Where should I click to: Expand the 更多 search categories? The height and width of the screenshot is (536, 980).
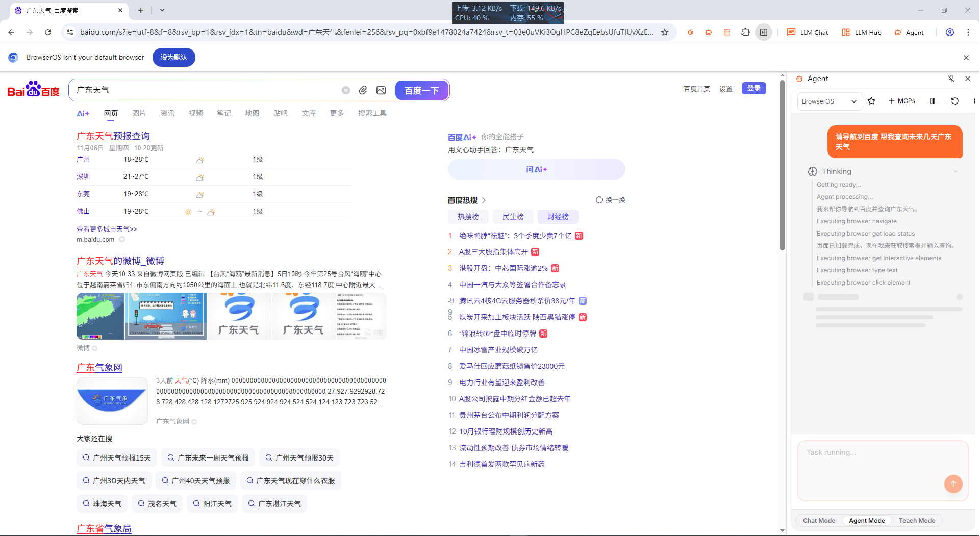(337, 113)
